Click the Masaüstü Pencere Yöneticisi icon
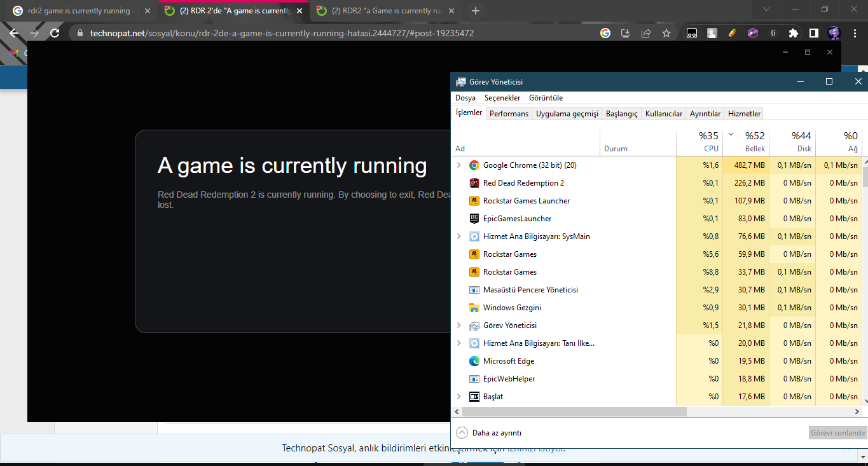 pos(474,290)
